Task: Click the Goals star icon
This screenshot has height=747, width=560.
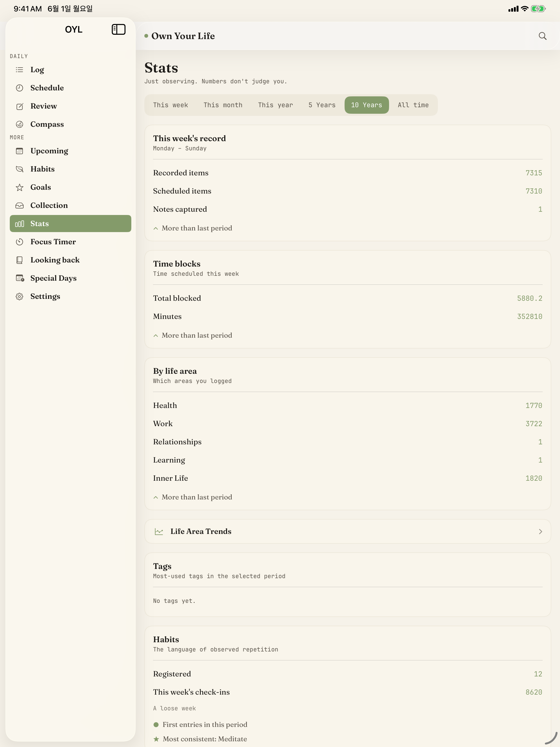Action: [x=20, y=187]
